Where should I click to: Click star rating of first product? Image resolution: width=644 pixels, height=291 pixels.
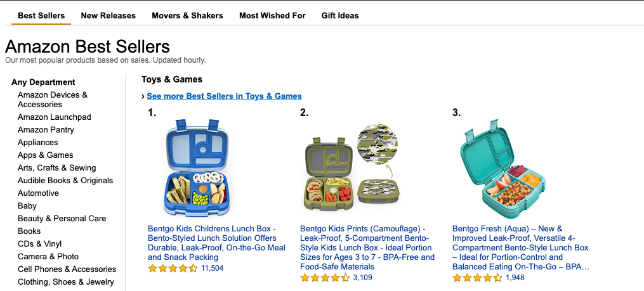[x=173, y=268]
